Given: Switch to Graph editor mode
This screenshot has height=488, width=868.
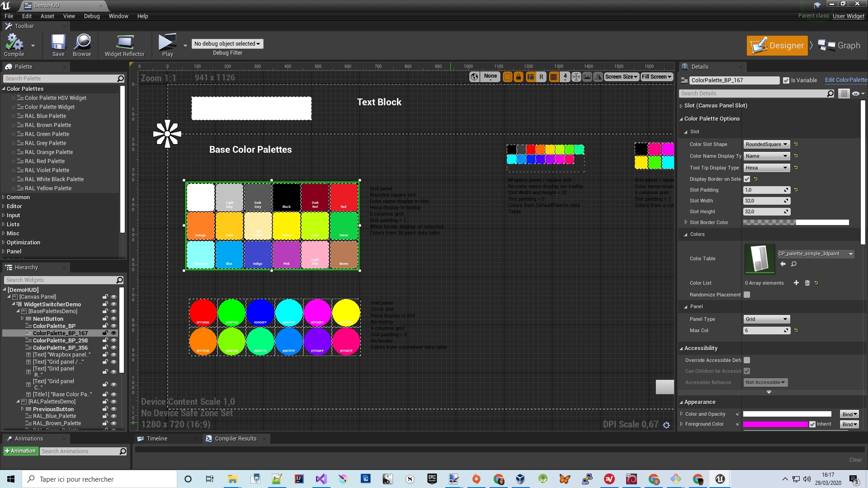Looking at the screenshot, I should click(x=840, y=46).
